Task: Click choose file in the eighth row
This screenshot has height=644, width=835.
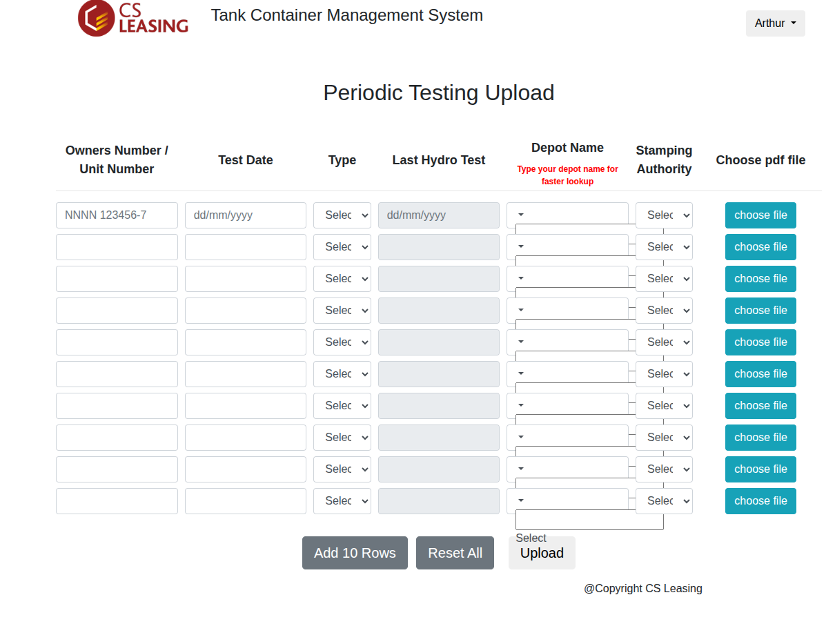Action: (x=760, y=438)
